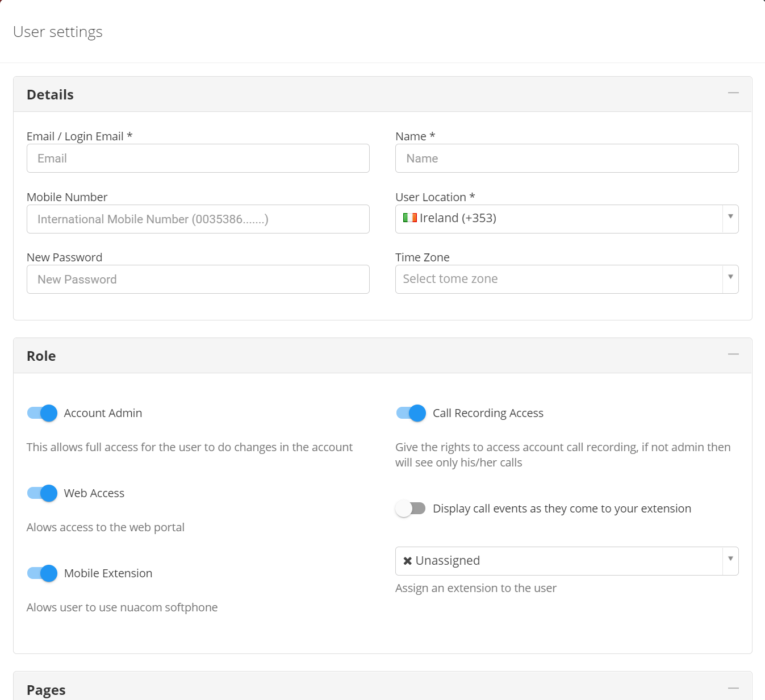Image resolution: width=765 pixels, height=700 pixels.
Task: Click the User settings page title
Action: 58,32
